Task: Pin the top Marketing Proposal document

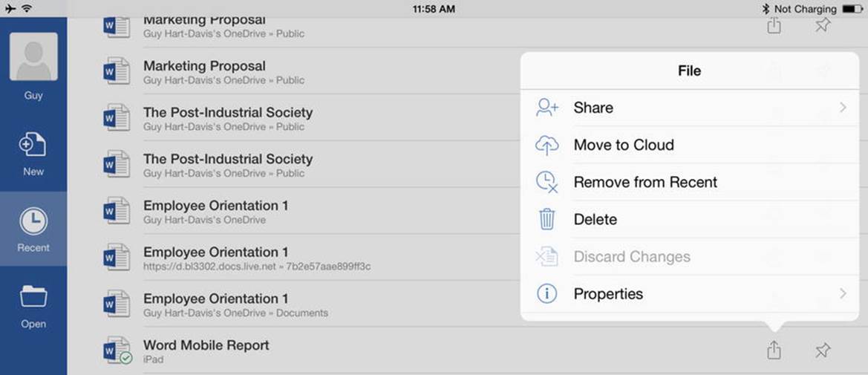Action: click(823, 25)
